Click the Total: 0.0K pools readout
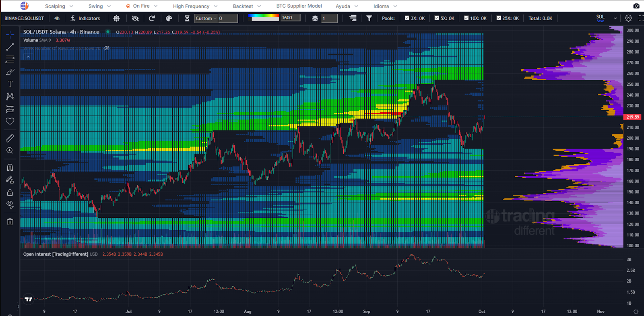Viewport: 644px width, 316px height. pos(540,19)
